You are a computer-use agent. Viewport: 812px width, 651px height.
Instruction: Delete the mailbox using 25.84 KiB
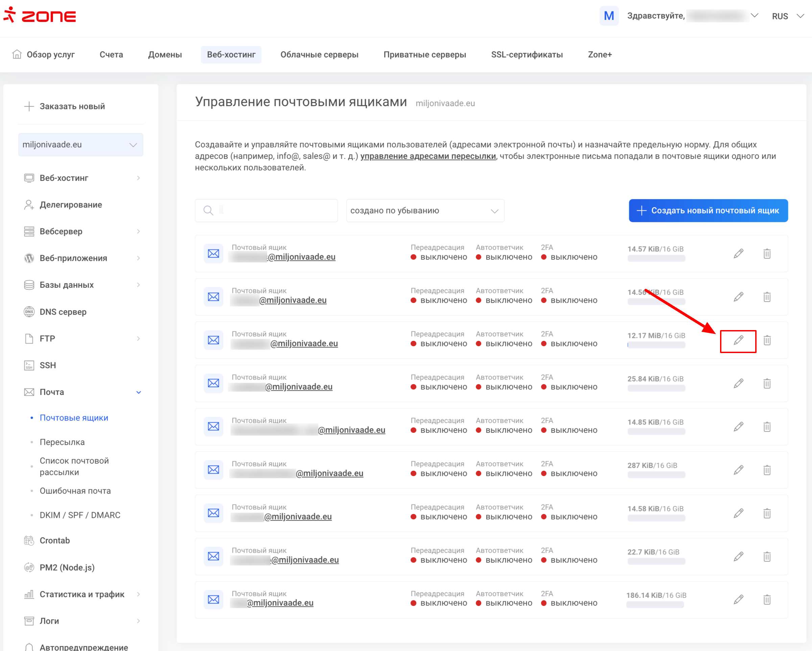(767, 383)
